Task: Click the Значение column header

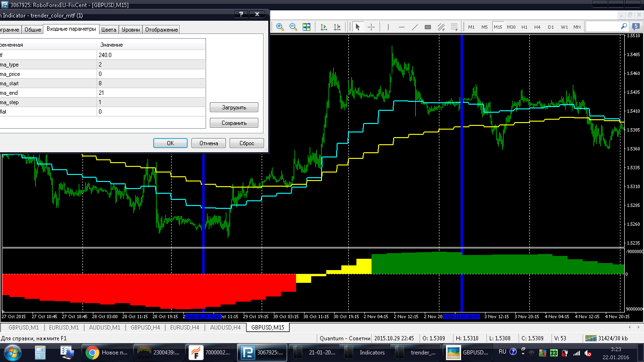Action: [x=151, y=45]
